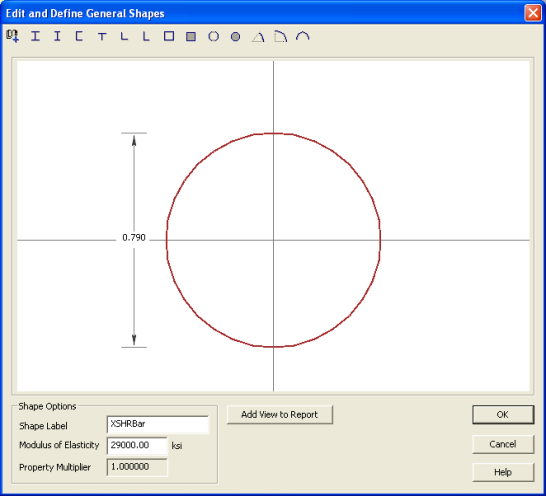Click the Shape Label field containing XSHRBar

tap(158, 424)
